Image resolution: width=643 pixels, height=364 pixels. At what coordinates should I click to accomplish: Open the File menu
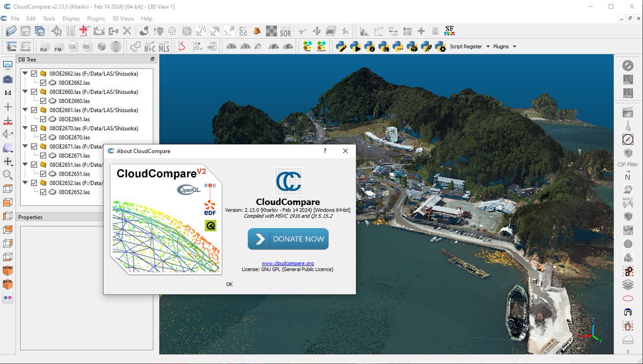point(15,18)
